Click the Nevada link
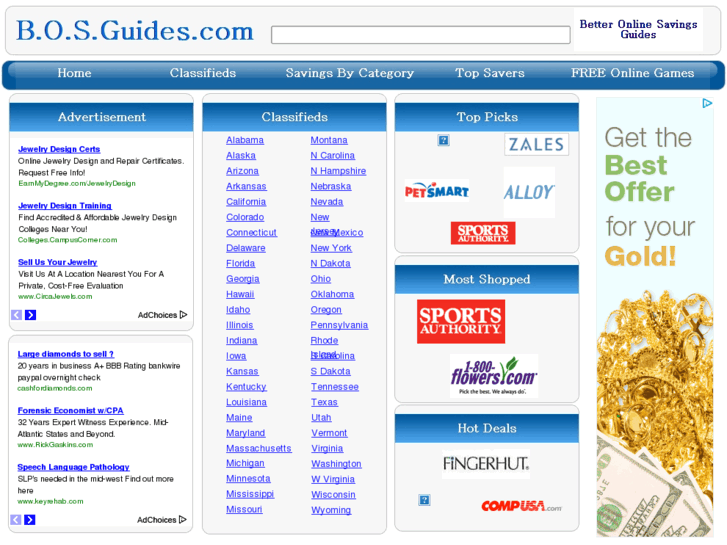Image resolution: width=727 pixels, height=545 pixels. coord(326,202)
